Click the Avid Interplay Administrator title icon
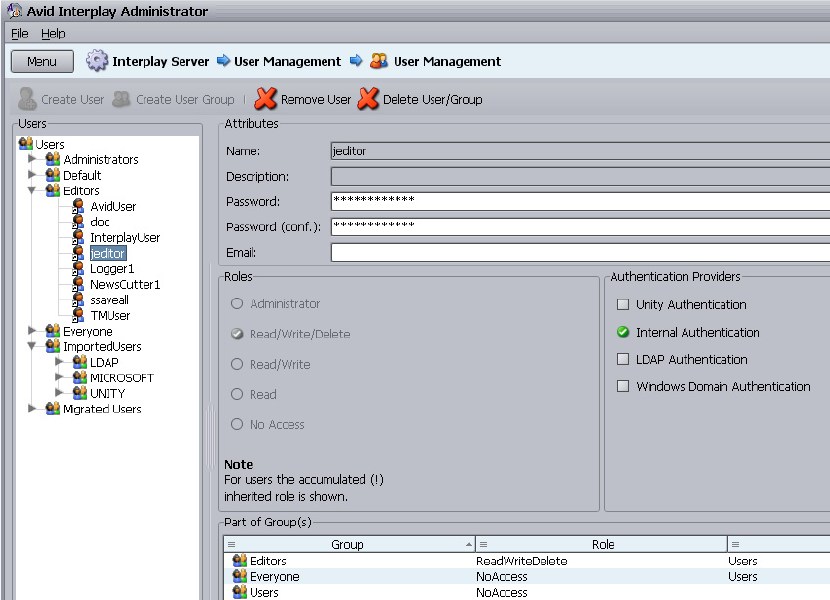 coord(14,10)
